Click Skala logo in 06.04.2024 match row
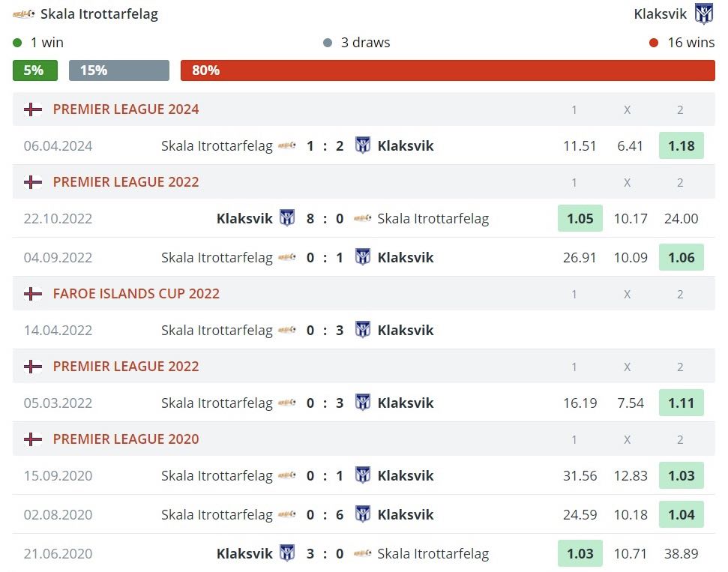Screen dimensions: 728x572 [287, 145]
